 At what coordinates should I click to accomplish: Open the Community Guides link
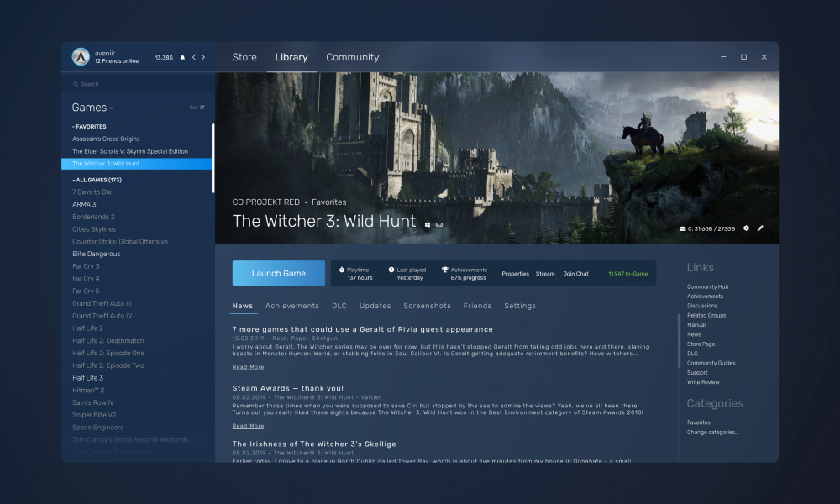tap(711, 363)
